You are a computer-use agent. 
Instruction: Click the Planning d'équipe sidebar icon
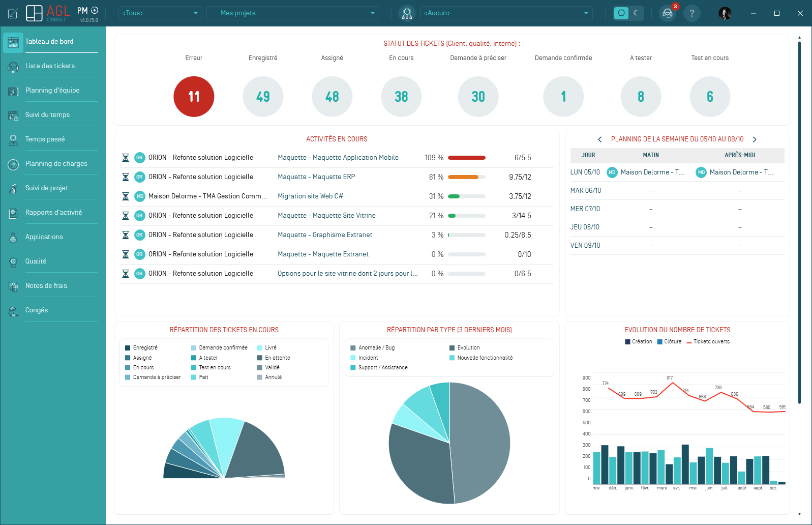[x=13, y=91]
